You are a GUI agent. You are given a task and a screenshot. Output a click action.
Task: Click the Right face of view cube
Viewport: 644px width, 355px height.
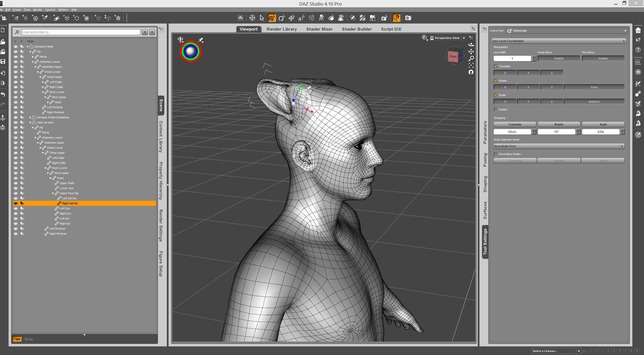click(x=453, y=56)
